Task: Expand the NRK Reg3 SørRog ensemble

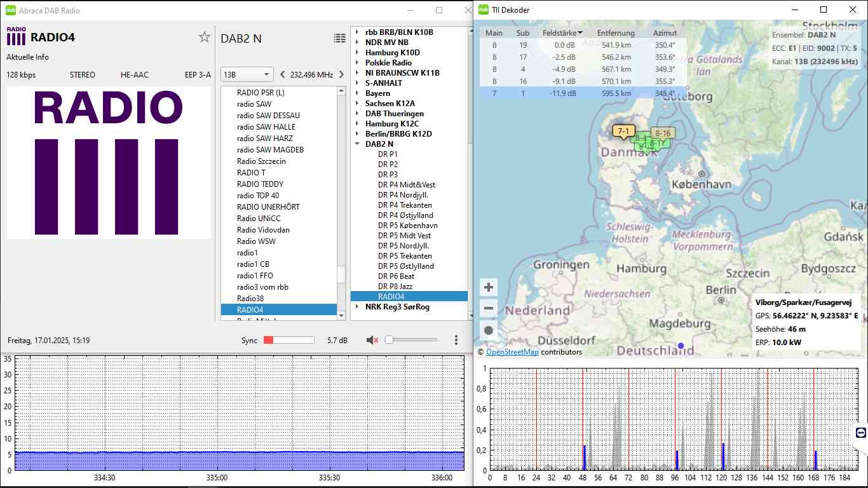Action: (357, 307)
